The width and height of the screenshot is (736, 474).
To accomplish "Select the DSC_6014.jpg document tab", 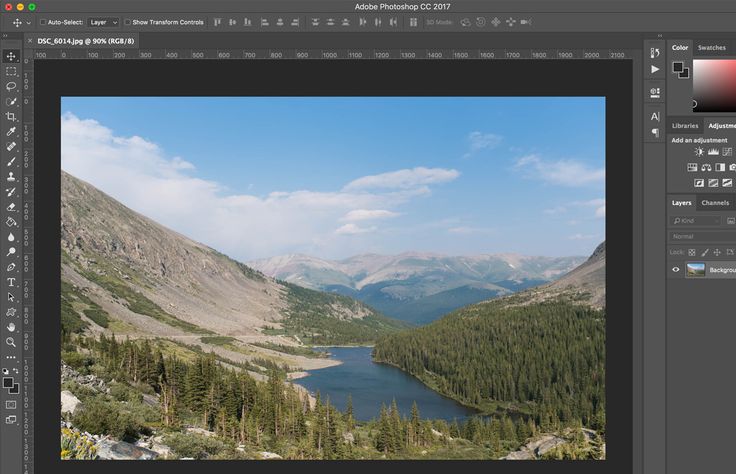I will pos(85,41).
